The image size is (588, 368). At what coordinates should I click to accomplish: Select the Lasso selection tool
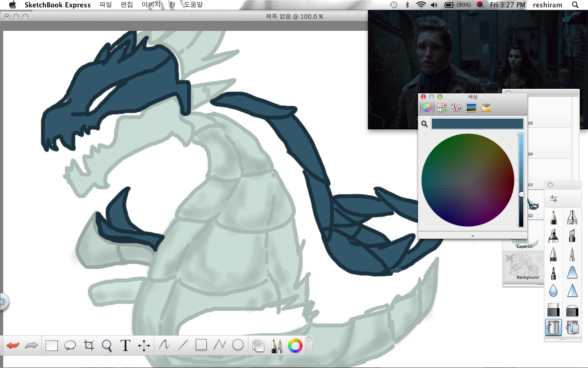point(70,345)
